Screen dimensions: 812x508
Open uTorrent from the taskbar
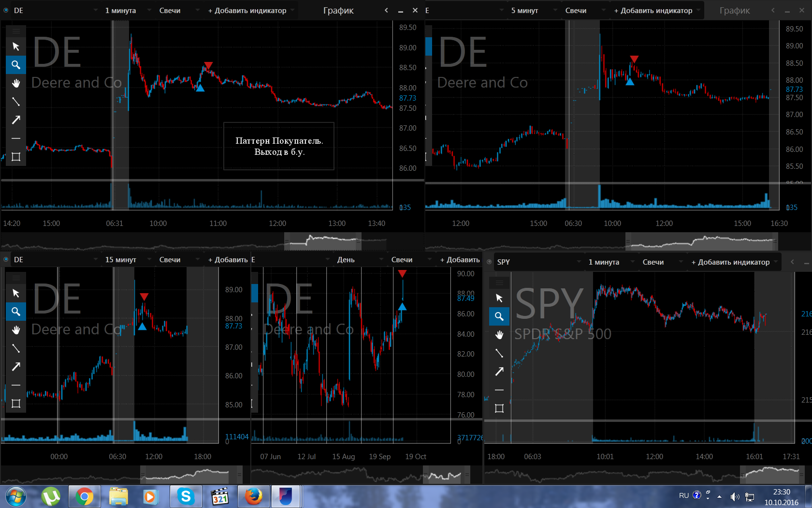coord(51,496)
